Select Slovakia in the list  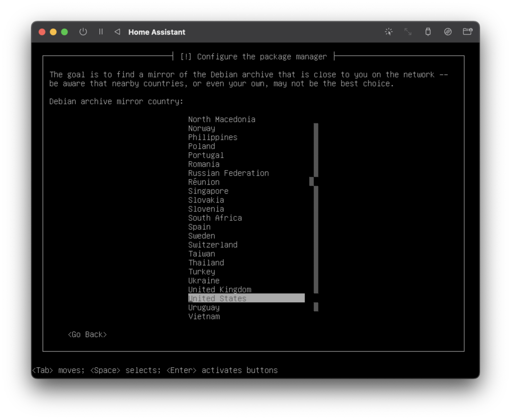click(206, 200)
